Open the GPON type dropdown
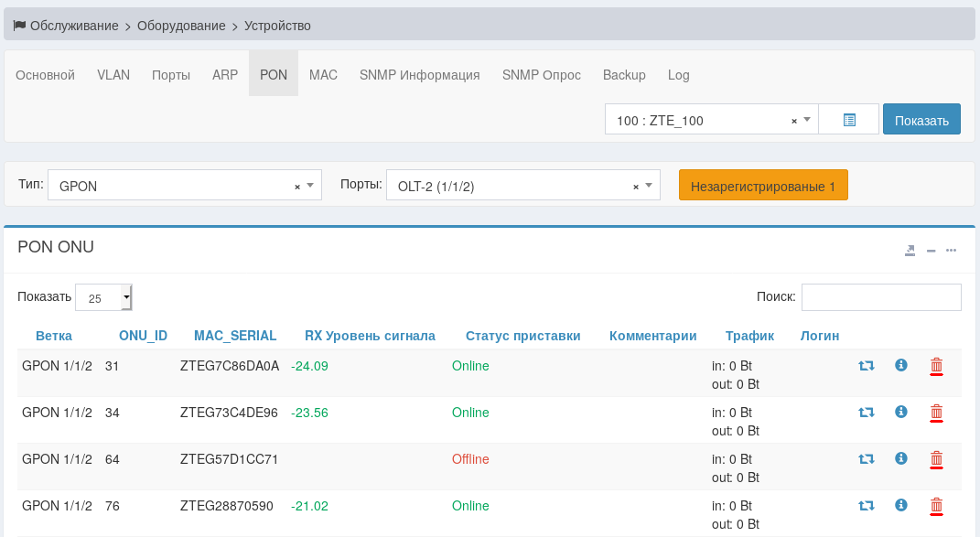This screenshot has height=537, width=980. pyautogui.click(x=310, y=186)
